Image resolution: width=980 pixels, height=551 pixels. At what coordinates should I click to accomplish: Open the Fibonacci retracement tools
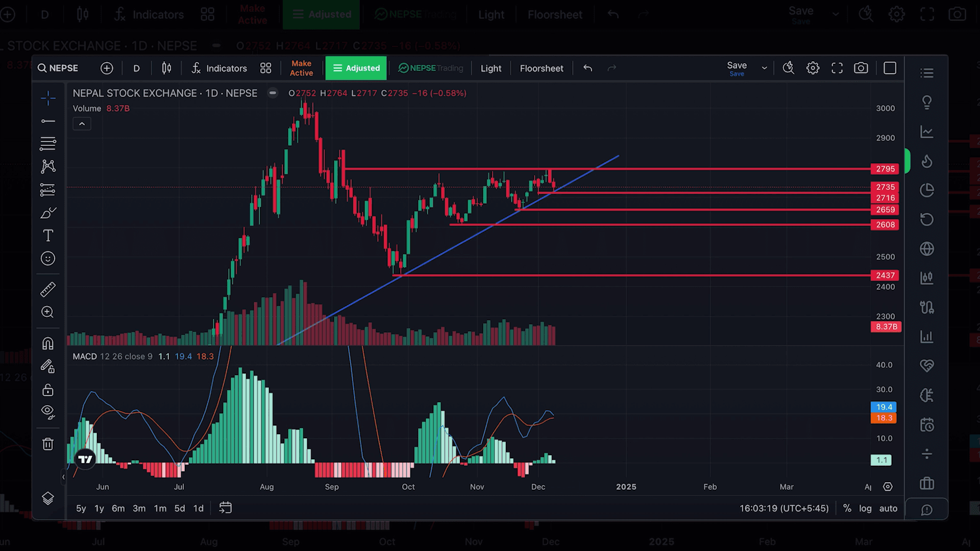(x=48, y=144)
